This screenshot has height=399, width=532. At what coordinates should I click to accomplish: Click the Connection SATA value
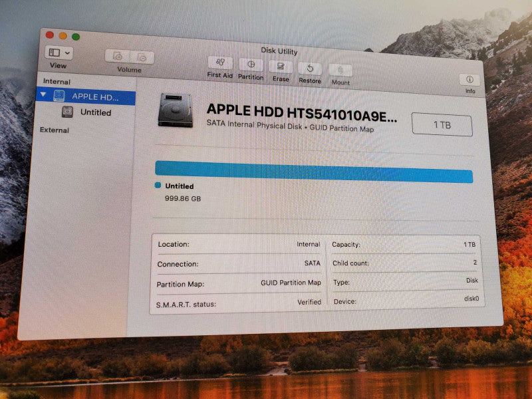[x=312, y=263]
